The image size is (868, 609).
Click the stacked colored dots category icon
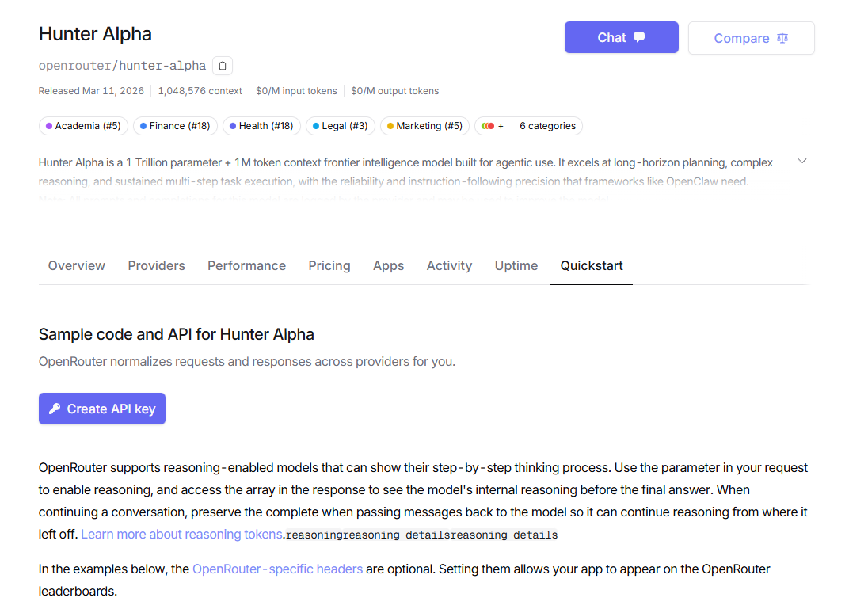(489, 126)
